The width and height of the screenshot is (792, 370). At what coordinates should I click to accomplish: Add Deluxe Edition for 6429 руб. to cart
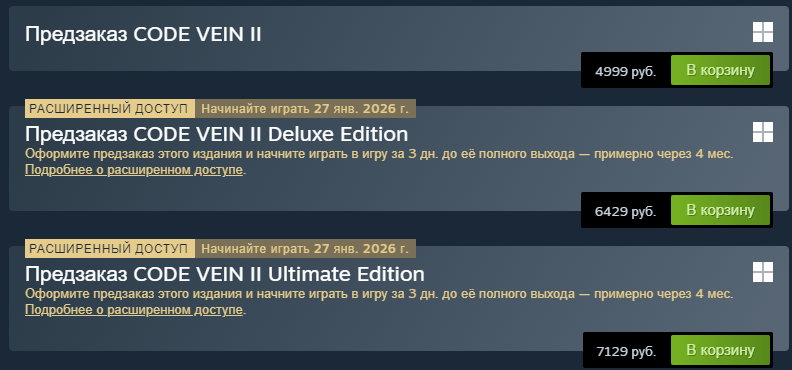pyautogui.click(x=720, y=210)
